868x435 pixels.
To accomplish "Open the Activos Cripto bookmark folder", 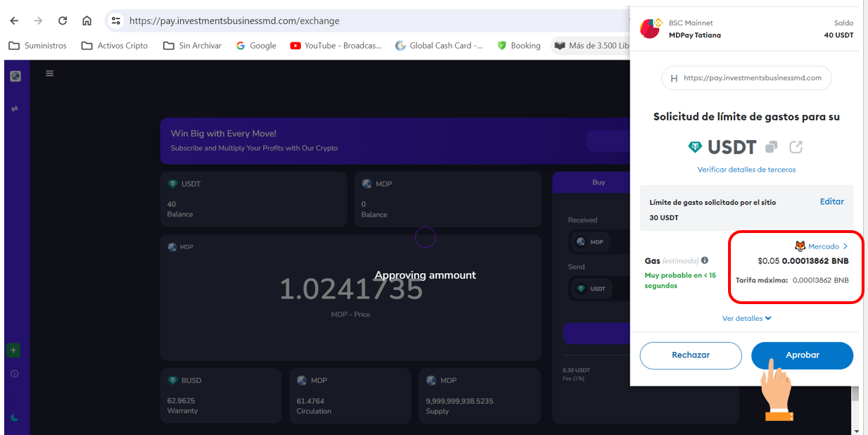I will coord(115,45).
